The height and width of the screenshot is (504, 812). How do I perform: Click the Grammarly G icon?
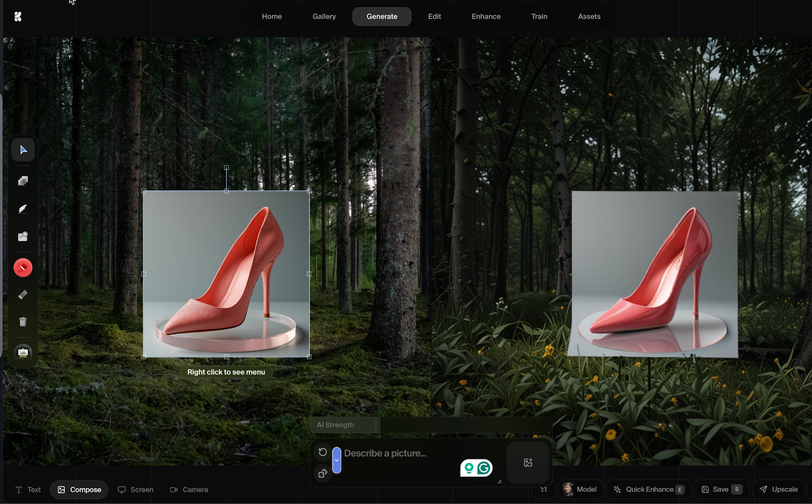click(484, 468)
